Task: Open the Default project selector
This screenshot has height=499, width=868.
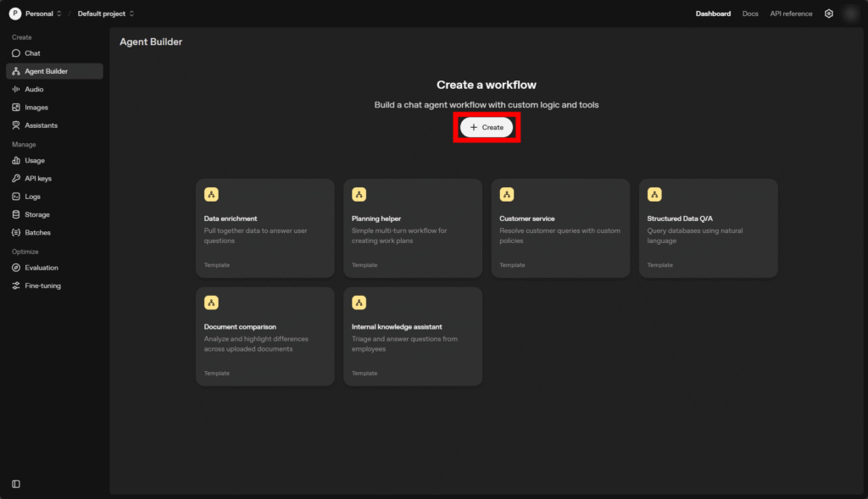Action: pos(105,14)
